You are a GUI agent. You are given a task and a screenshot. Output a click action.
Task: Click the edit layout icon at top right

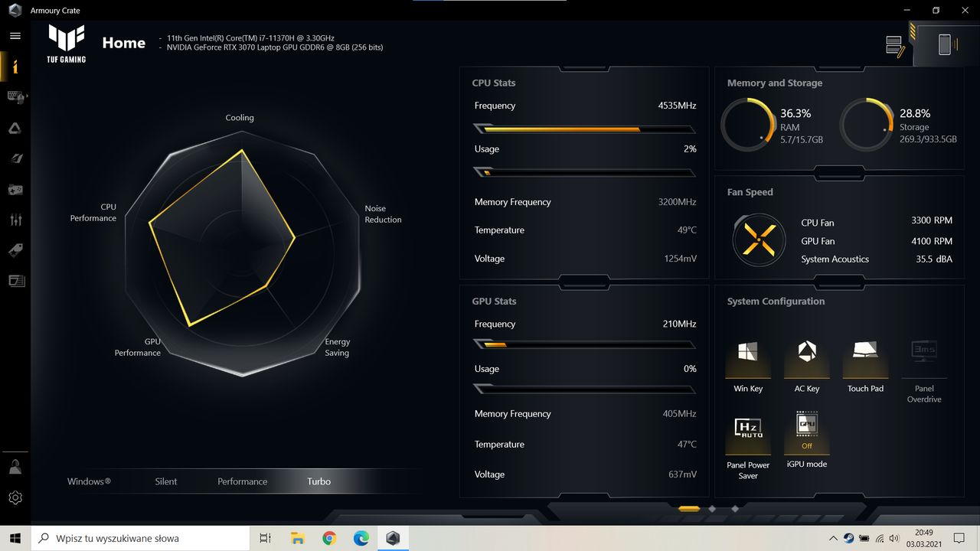895,46
